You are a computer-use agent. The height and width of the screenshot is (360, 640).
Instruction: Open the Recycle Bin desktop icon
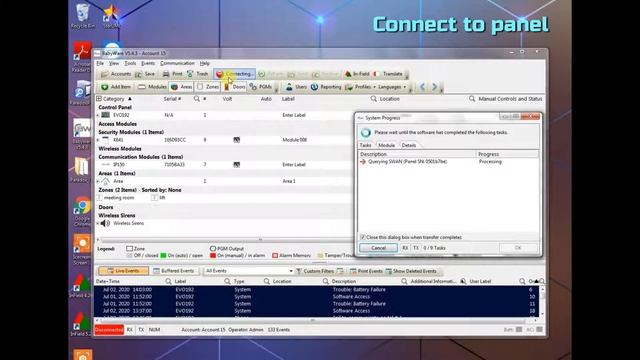tap(82, 16)
